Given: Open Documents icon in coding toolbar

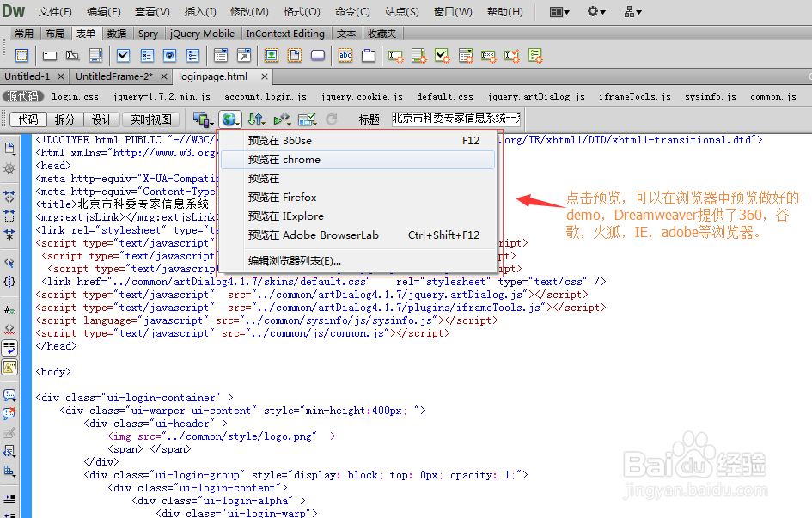Looking at the screenshot, I should (9, 149).
